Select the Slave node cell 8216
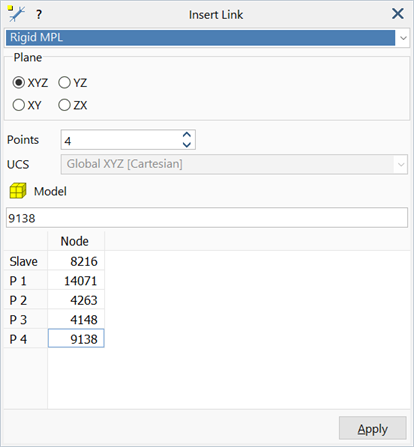 tap(76, 261)
